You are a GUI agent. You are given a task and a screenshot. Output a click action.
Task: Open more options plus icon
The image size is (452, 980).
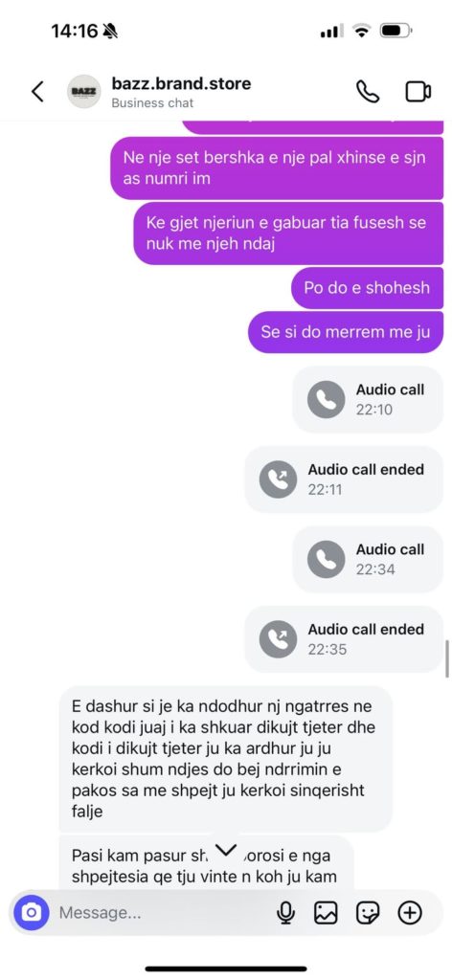point(410,913)
